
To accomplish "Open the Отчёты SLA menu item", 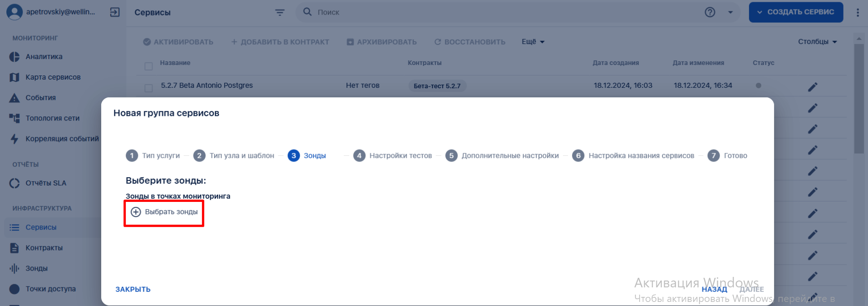I will [46, 183].
